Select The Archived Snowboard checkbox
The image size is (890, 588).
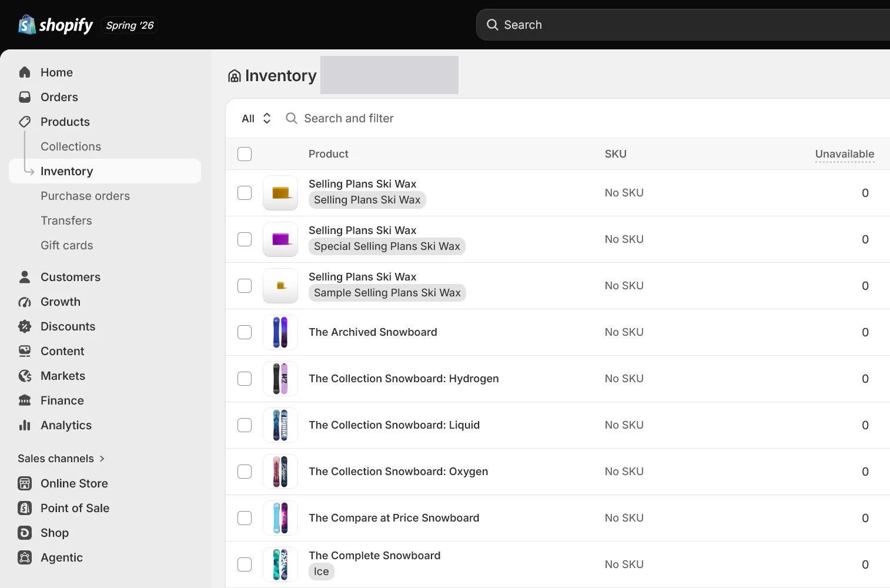click(245, 332)
